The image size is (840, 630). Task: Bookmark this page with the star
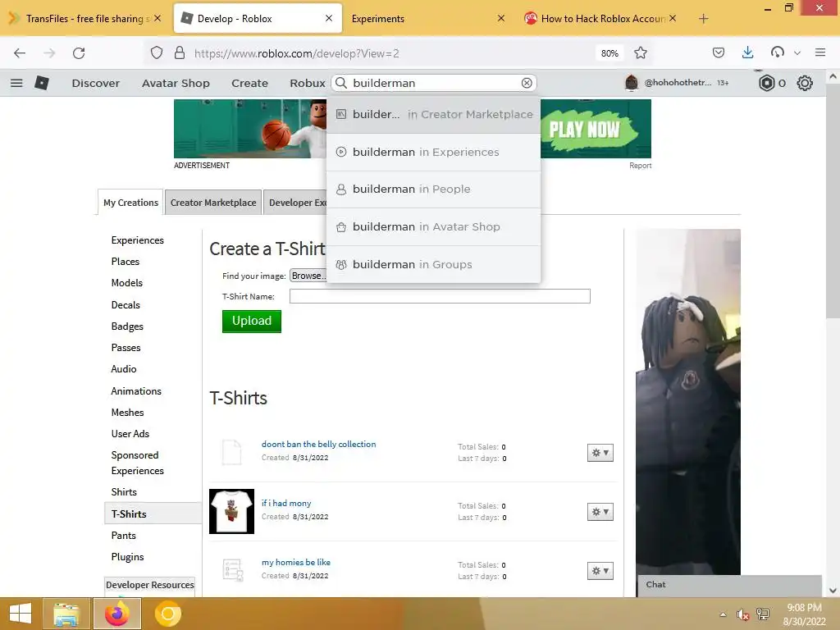click(x=640, y=53)
